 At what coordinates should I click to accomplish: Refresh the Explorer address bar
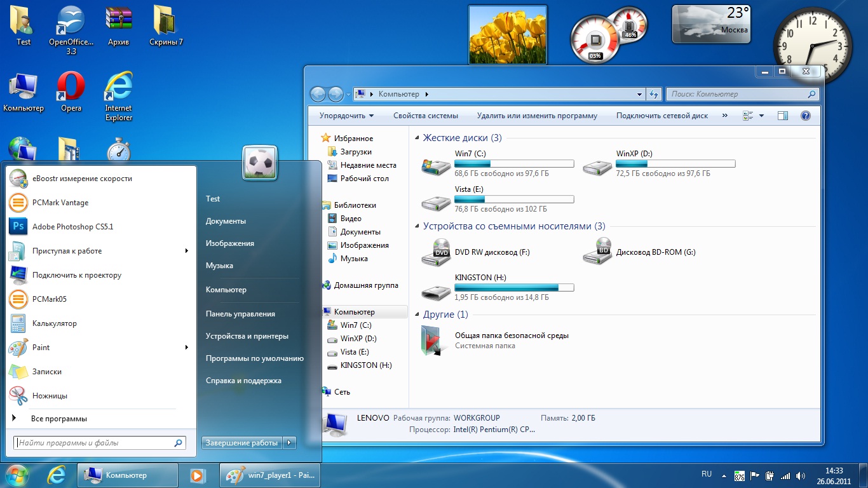click(x=654, y=94)
